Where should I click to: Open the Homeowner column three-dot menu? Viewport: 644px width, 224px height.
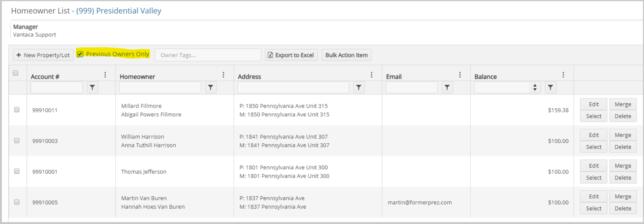tap(223, 75)
